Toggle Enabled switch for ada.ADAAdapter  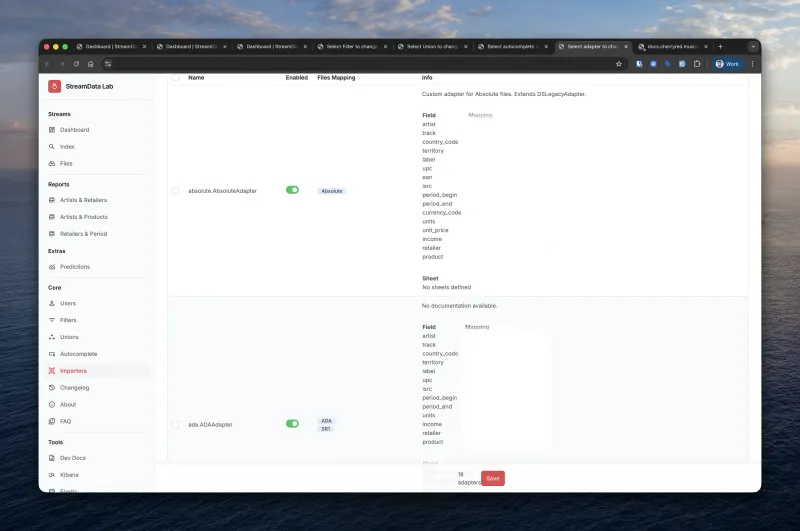tap(292, 423)
